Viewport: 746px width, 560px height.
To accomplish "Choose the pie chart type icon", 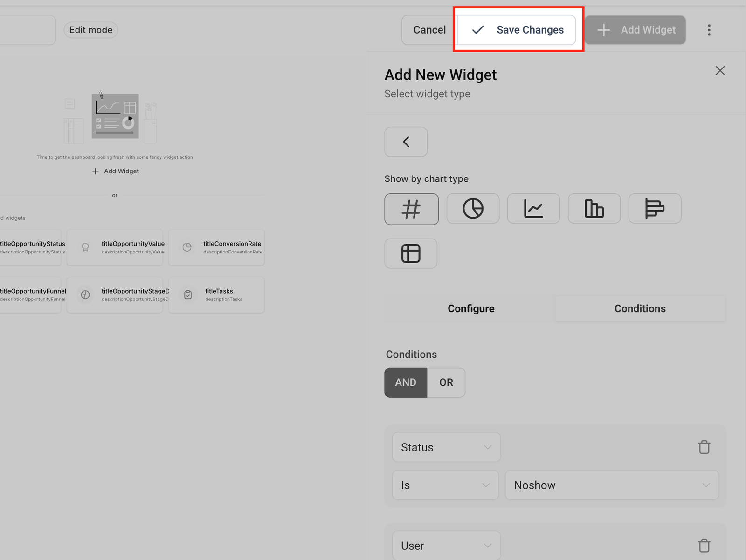I will coord(473,209).
